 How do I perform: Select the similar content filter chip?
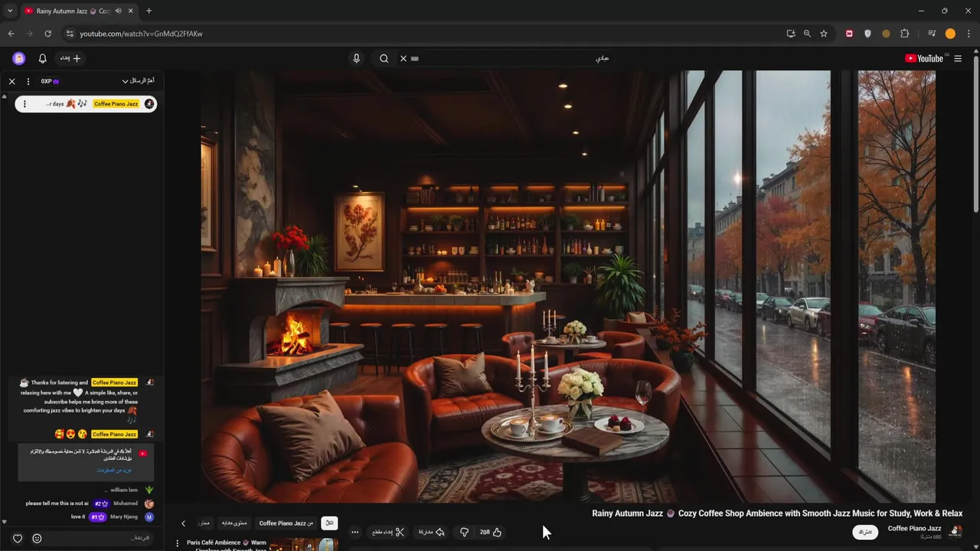[234, 523]
